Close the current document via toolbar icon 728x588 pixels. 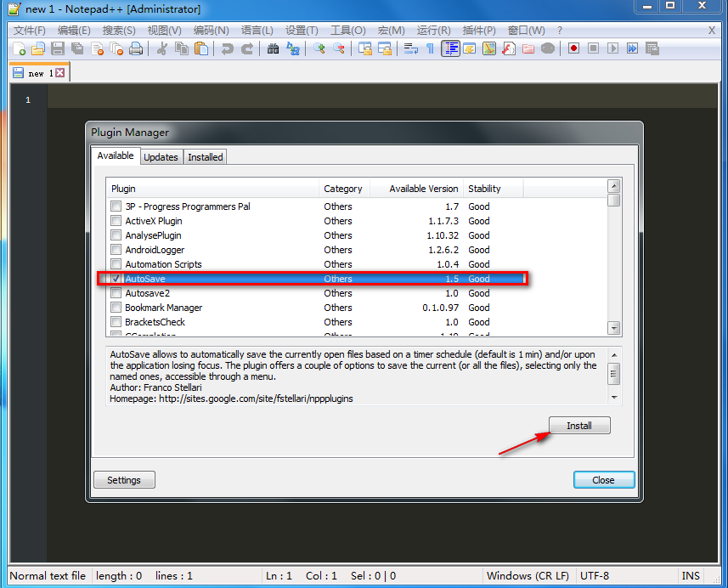[97, 48]
